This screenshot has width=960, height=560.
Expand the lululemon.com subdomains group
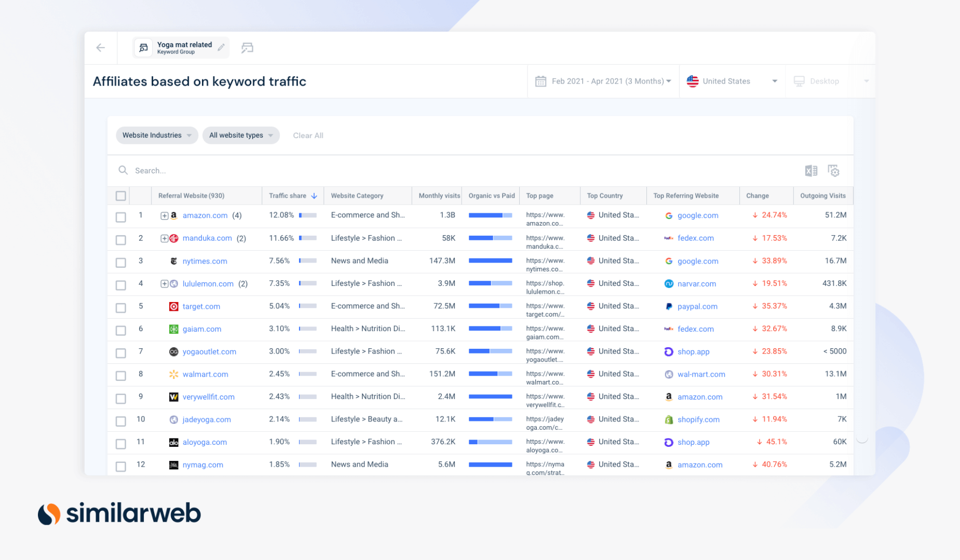click(164, 284)
